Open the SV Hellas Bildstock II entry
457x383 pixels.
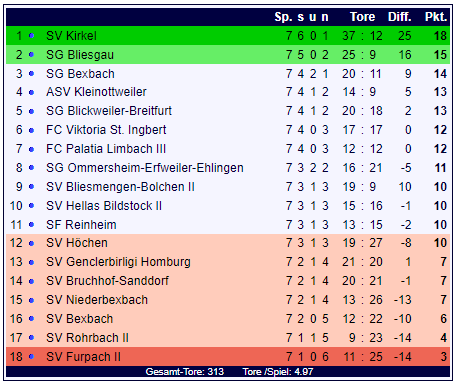tap(104, 206)
